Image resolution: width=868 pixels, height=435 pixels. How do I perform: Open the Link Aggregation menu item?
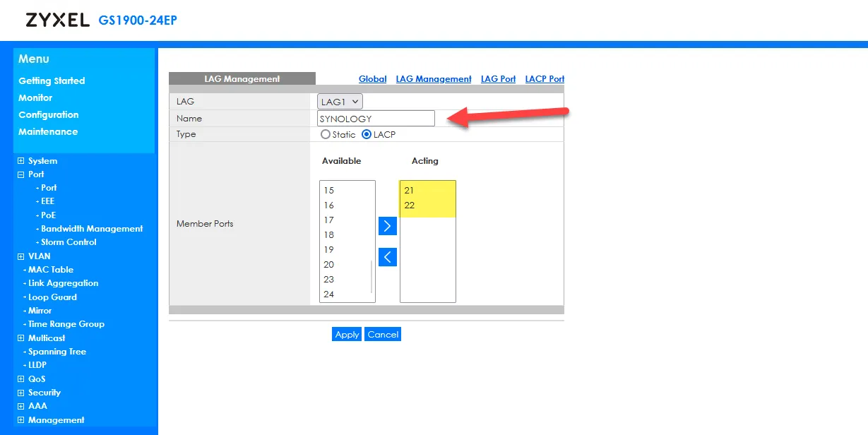(x=63, y=283)
